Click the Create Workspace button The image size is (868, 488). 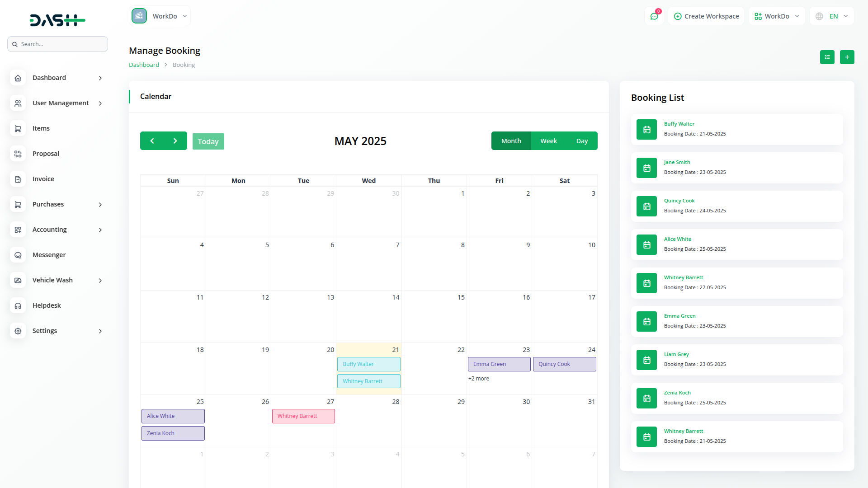point(706,16)
